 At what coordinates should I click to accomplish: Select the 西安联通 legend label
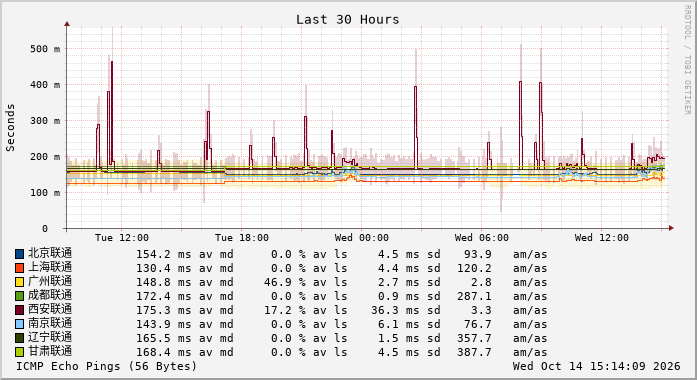pyautogui.click(x=50, y=309)
